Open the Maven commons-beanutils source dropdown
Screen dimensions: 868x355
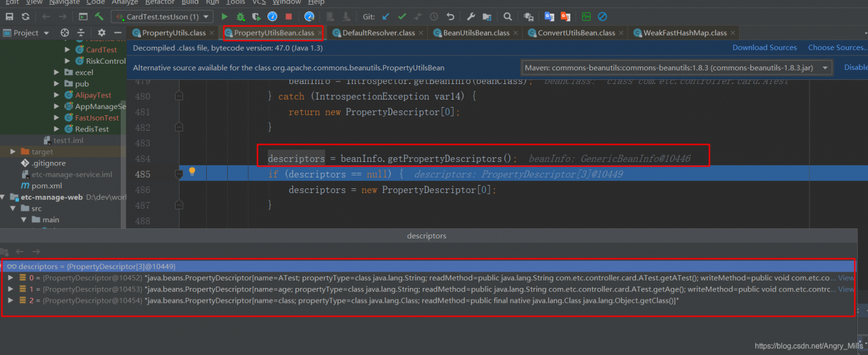click(677, 68)
